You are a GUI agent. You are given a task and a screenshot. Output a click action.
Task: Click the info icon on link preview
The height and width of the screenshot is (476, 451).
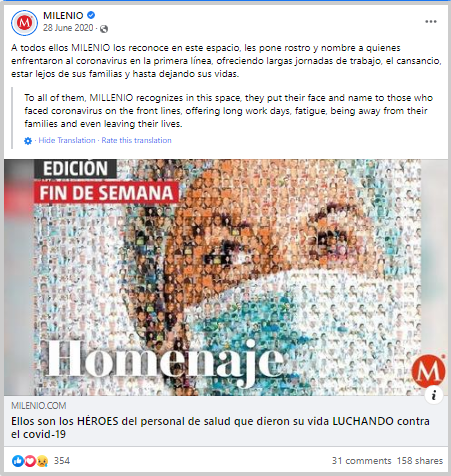point(434,395)
